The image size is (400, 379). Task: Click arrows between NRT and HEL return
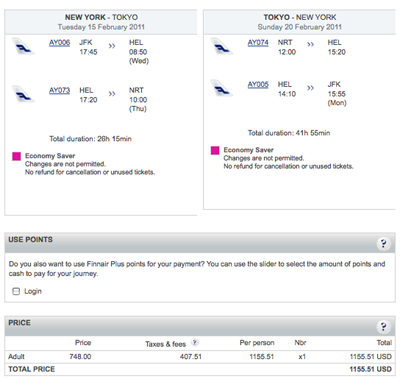coord(310,44)
